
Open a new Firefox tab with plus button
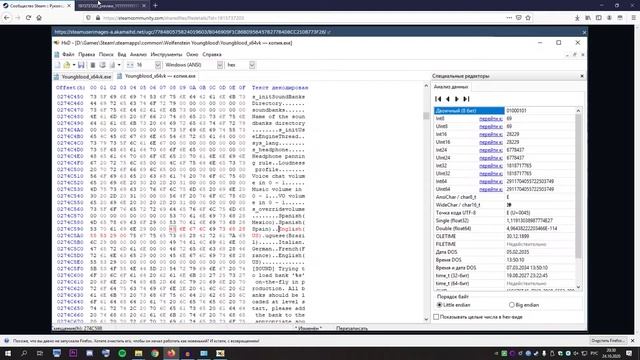156,5
